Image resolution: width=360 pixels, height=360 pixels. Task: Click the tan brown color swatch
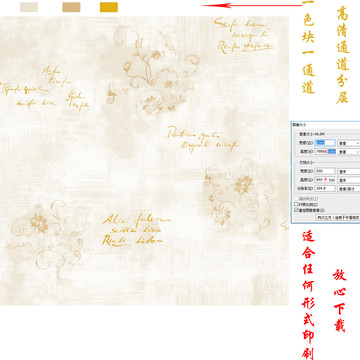click(71, 7)
